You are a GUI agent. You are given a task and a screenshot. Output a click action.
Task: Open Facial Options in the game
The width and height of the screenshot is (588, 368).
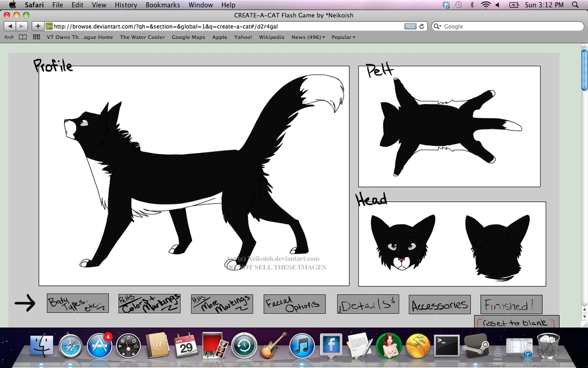coord(294,304)
